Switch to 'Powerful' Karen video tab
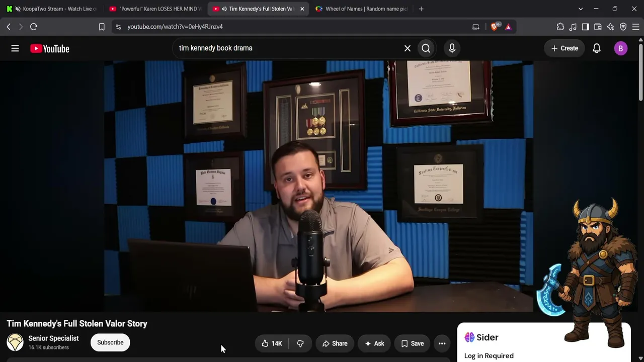 pos(155,9)
